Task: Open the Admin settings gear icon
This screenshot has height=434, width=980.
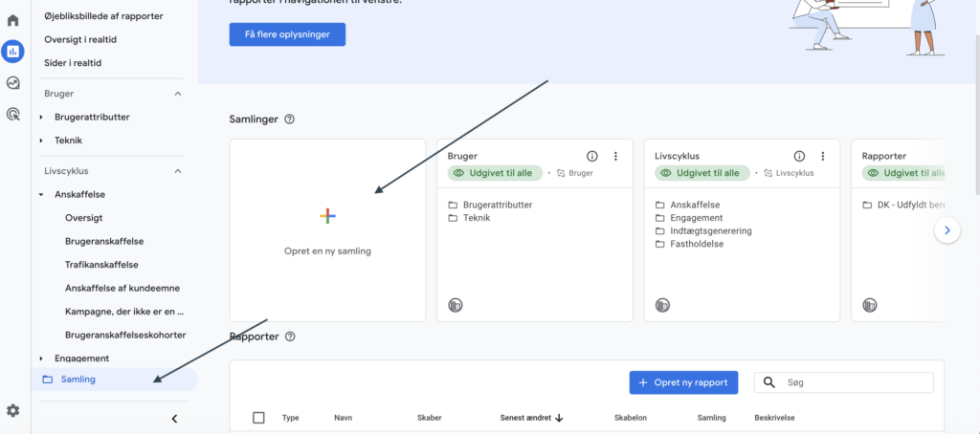Action: click(x=13, y=410)
